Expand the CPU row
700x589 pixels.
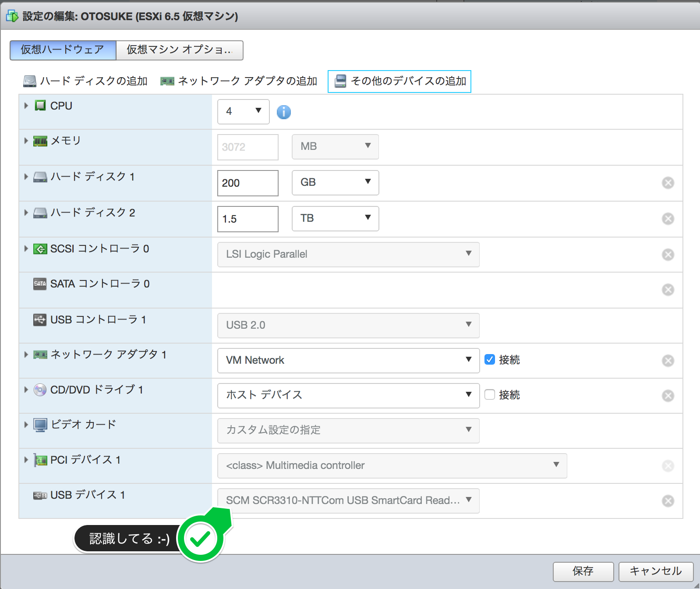point(26,106)
